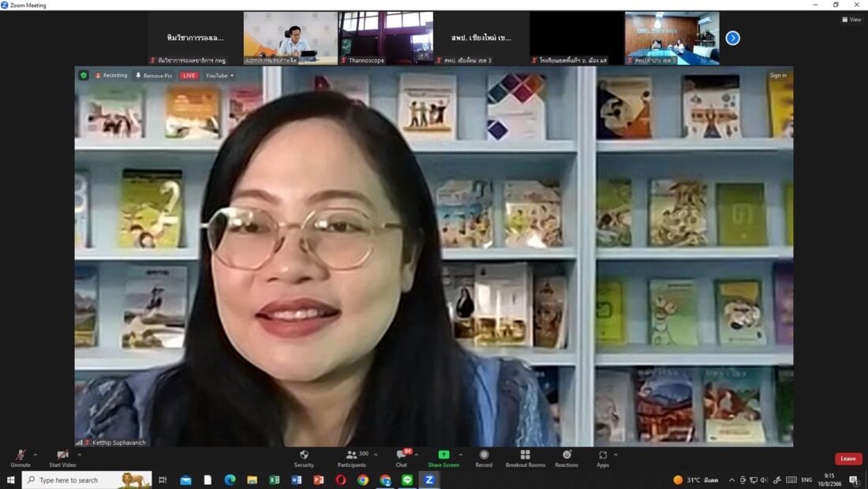
Task: Open the Reactions menu
Action: coord(567,457)
